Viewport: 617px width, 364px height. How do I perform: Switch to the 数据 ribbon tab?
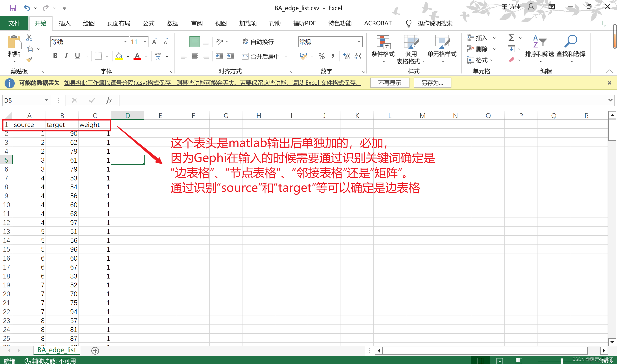[x=173, y=23]
